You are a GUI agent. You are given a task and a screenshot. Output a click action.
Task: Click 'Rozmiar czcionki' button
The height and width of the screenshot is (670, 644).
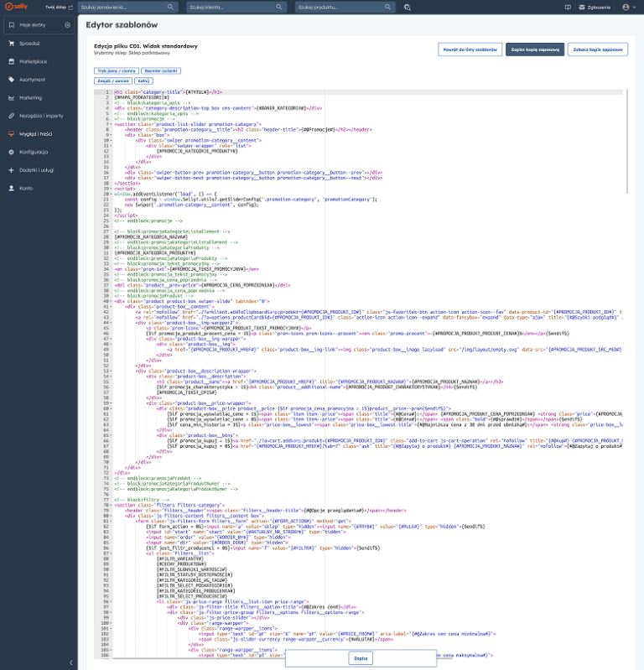161,71
